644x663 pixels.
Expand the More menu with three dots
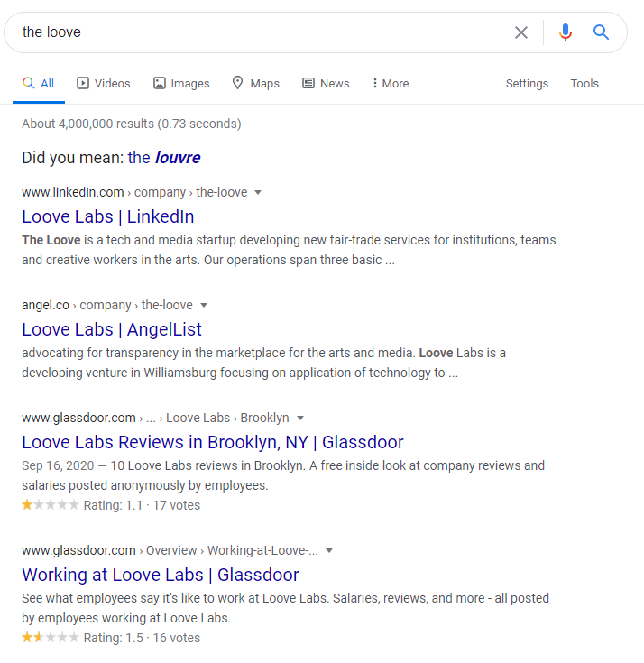pyautogui.click(x=390, y=83)
